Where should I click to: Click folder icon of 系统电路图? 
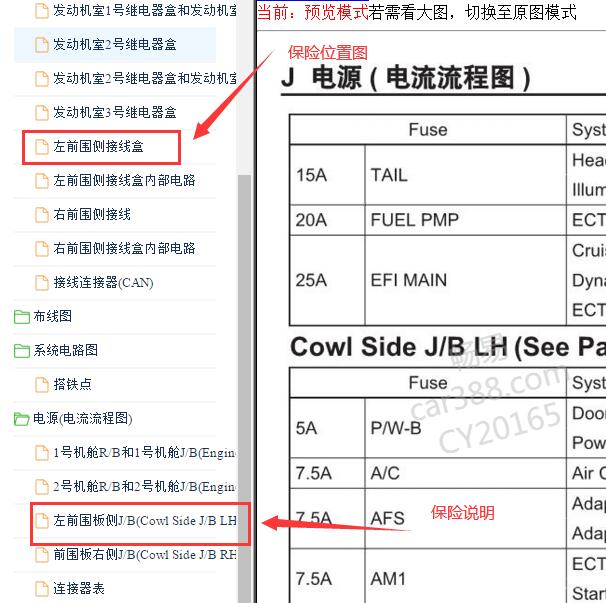pyautogui.click(x=22, y=351)
